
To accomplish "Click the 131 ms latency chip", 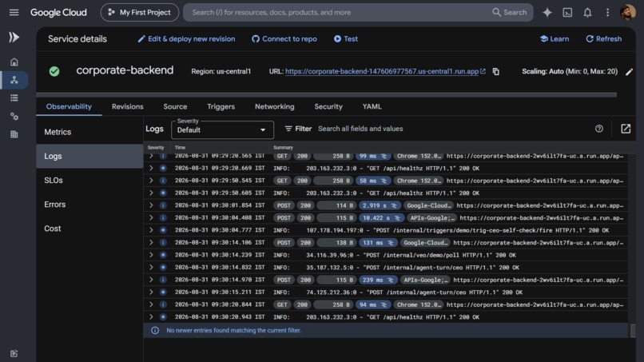I will click(x=378, y=243).
